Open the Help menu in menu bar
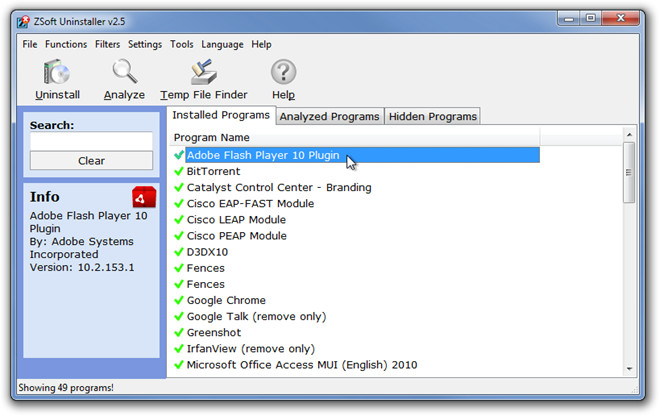This screenshot has height=416, width=660. pos(261,44)
